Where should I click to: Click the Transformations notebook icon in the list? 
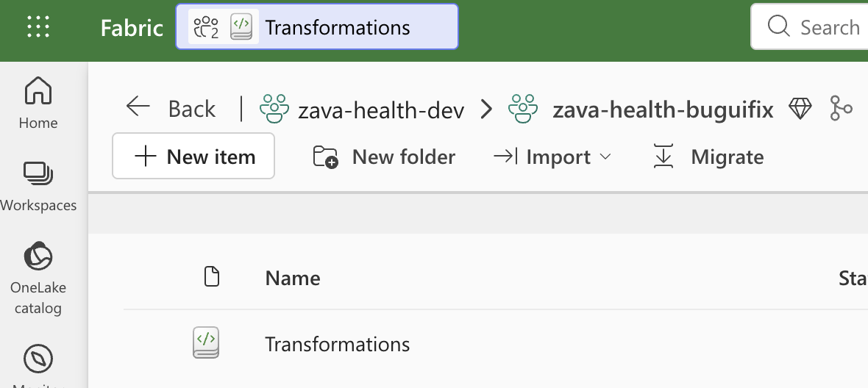206,342
